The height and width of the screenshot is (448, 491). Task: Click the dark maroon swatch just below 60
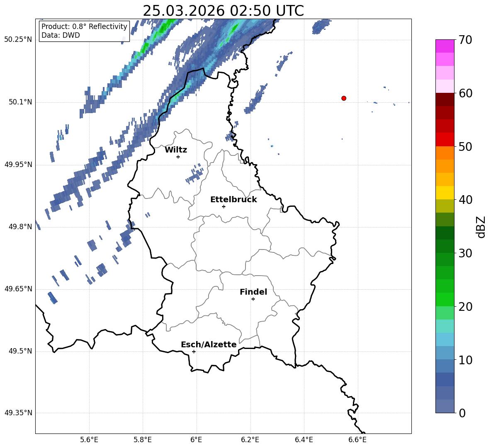coord(445,99)
